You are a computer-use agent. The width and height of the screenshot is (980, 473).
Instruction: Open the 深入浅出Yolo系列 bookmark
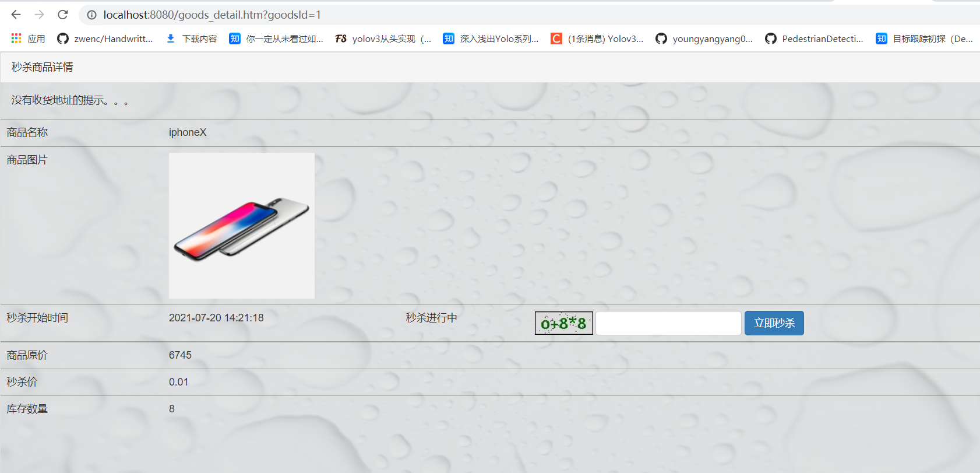[491, 38]
